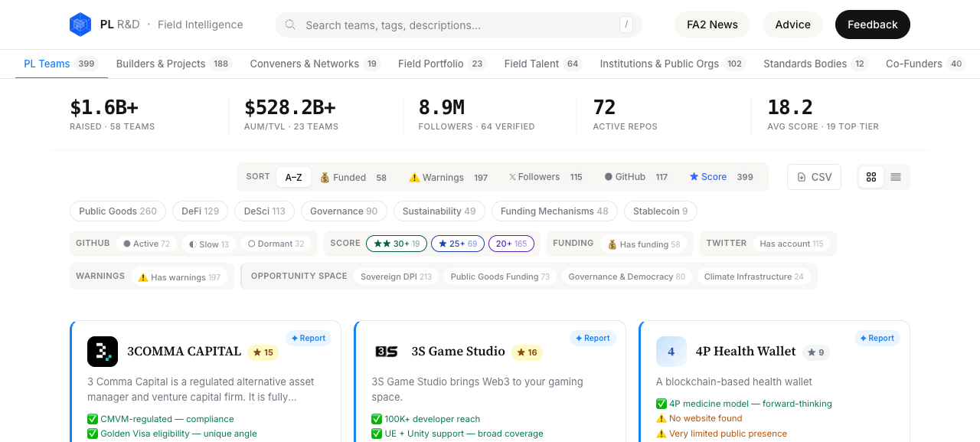Open the 3COMMA CAPITAL logo thumbnail
Viewport: 980px width, 442px height.
point(103,352)
